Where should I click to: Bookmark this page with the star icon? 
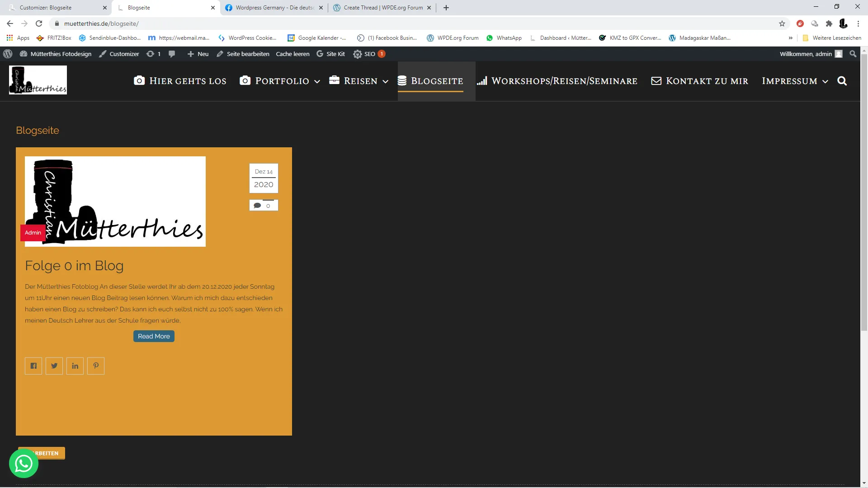click(x=782, y=23)
